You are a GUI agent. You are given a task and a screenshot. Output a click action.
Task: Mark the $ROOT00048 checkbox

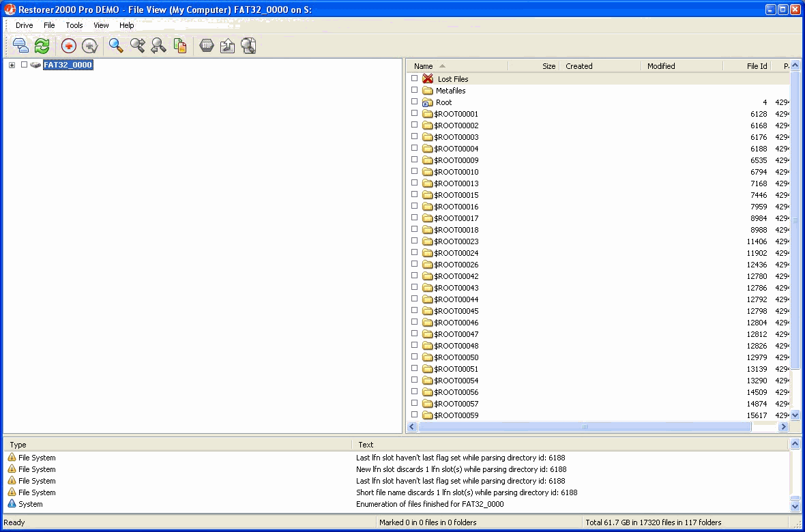click(414, 345)
